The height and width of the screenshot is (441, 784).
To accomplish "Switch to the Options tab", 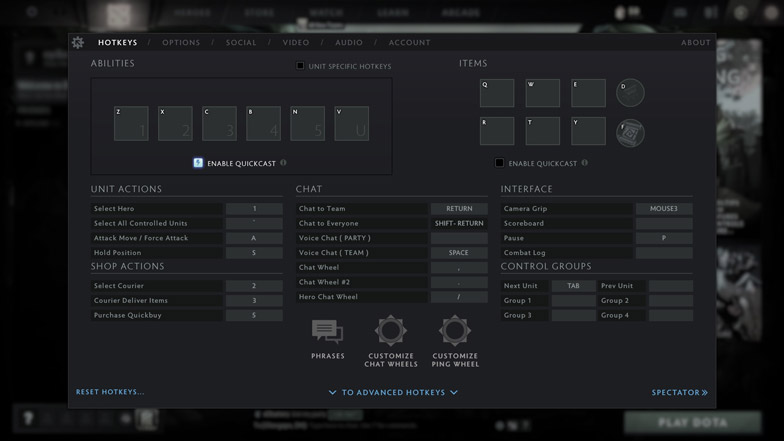I will (x=181, y=42).
